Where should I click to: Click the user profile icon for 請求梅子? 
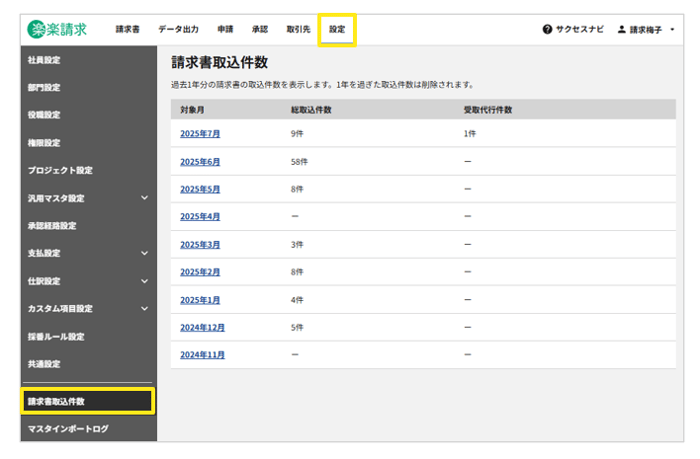coord(621,30)
